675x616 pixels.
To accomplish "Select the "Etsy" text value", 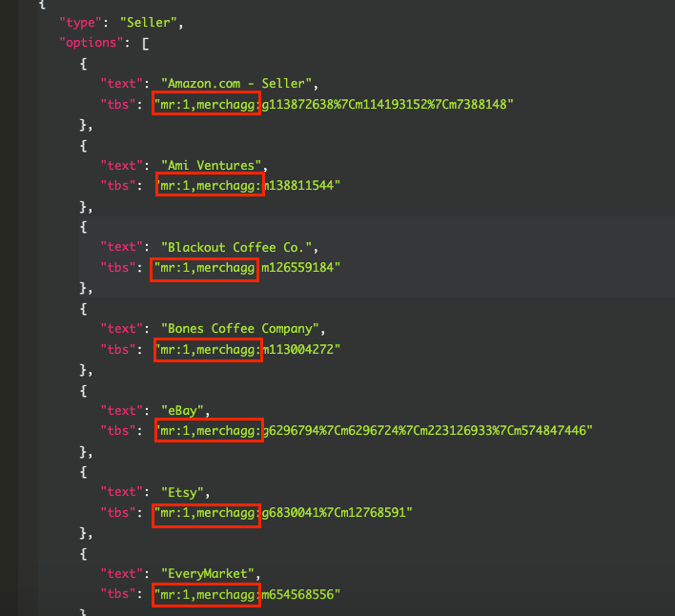I will click(x=182, y=492).
